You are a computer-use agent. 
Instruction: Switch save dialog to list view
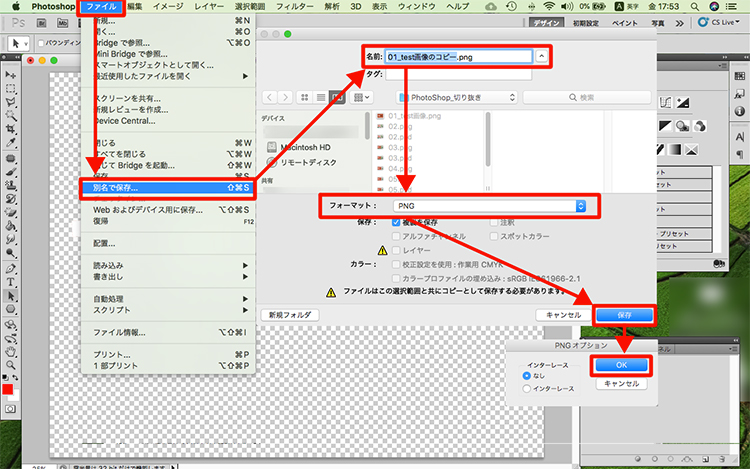pyautogui.click(x=320, y=98)
